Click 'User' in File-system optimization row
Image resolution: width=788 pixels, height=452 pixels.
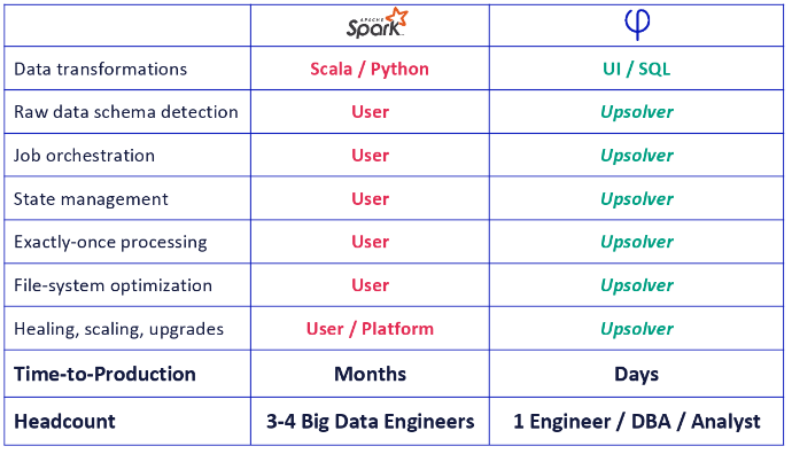[x=370, y=286]
